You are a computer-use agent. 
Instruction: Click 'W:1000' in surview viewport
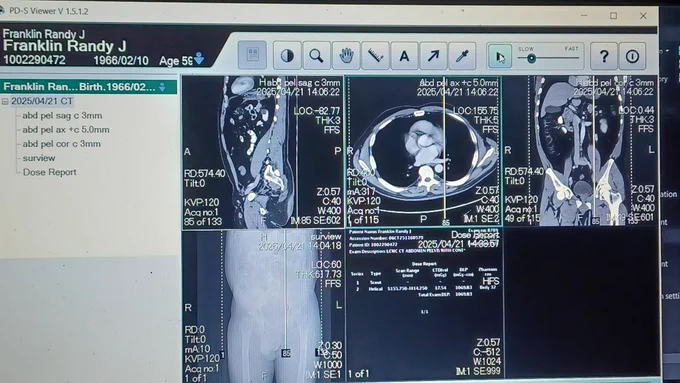(x=327, y=364)
